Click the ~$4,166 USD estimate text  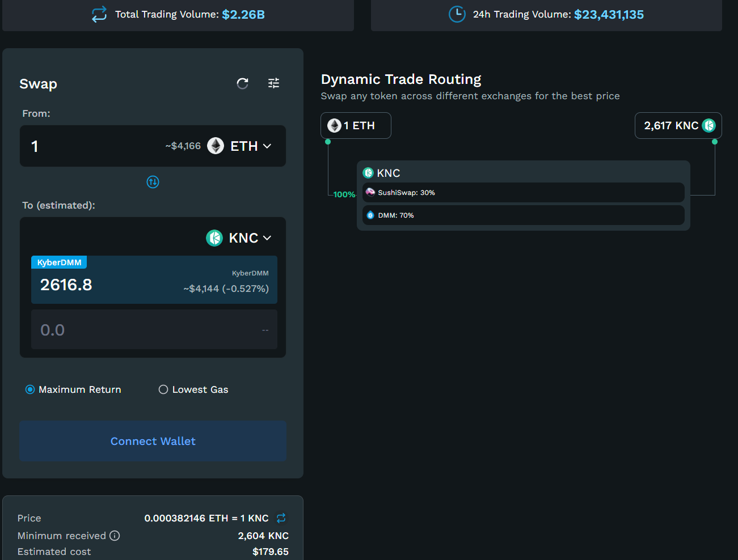coord(183,146)
